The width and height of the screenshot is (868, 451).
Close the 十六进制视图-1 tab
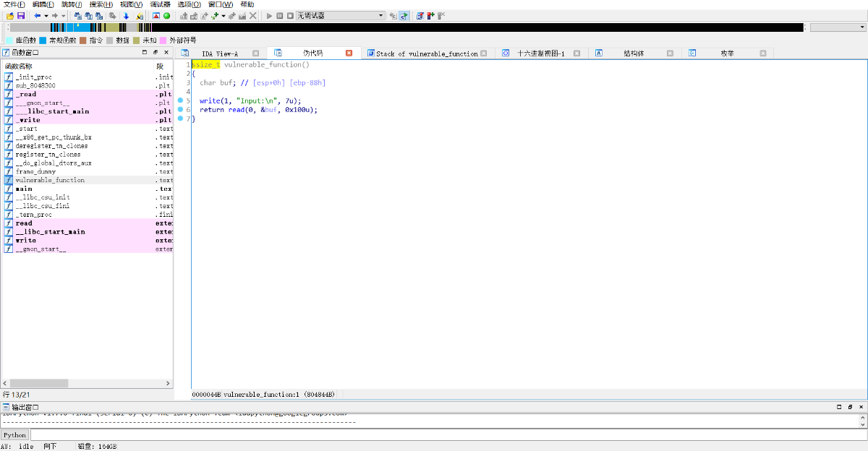576,53
